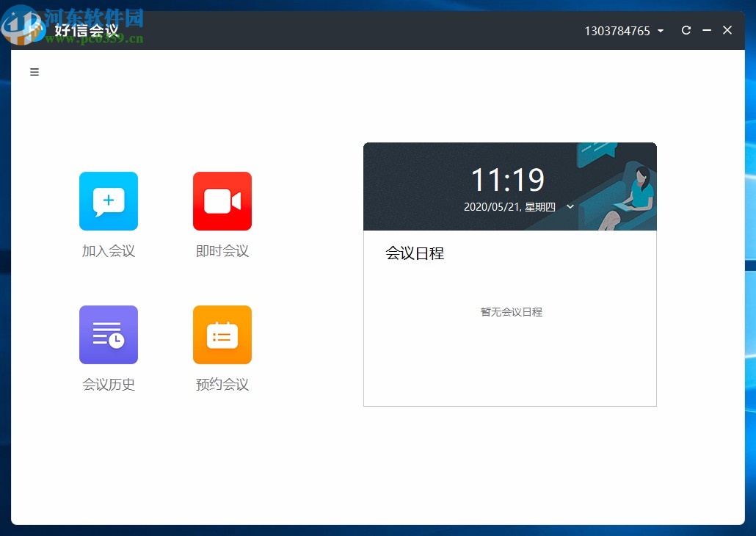The width and height of the screenshot is (756, 536).
Task: Click the 11:19 clock display
Action: pos(509,178)
